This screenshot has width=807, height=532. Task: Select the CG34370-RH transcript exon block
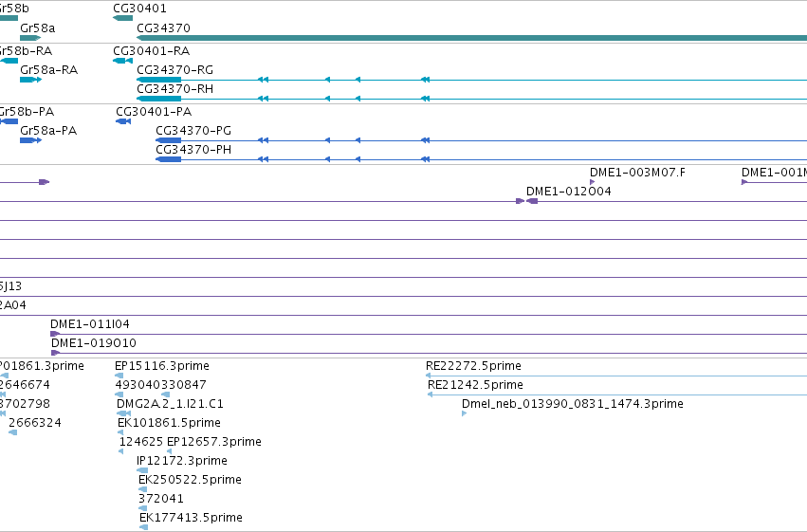[x=159, y=99]
